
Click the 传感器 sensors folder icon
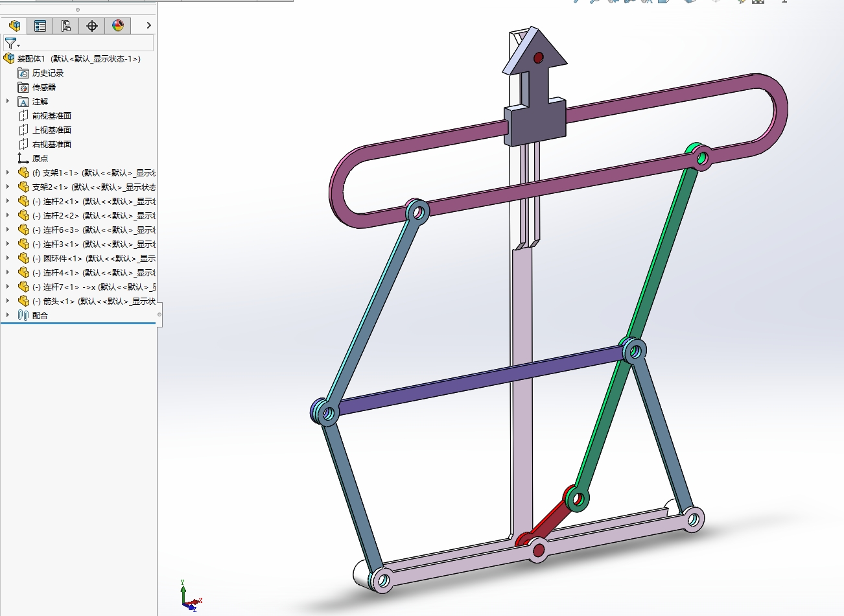23,87
